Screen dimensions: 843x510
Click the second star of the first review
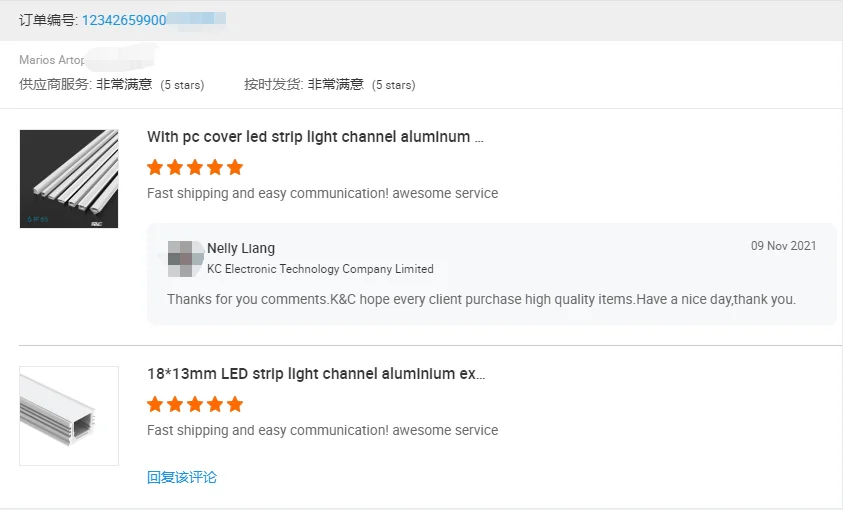pos(175,168)
